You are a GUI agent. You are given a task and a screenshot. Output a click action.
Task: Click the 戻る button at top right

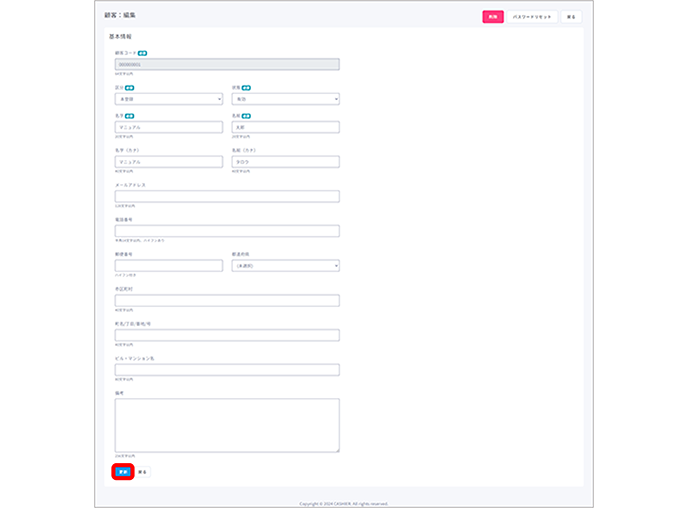[570, 17]
